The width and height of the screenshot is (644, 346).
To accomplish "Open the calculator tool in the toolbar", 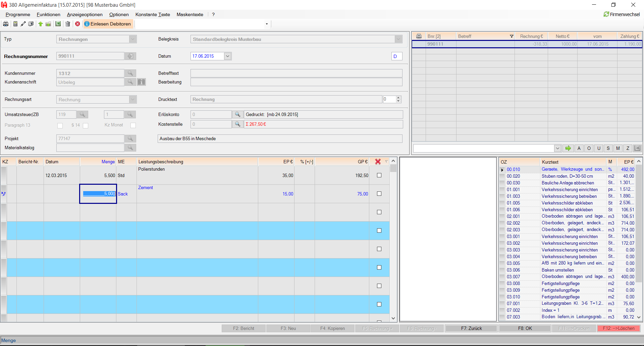I will point(15,24).
